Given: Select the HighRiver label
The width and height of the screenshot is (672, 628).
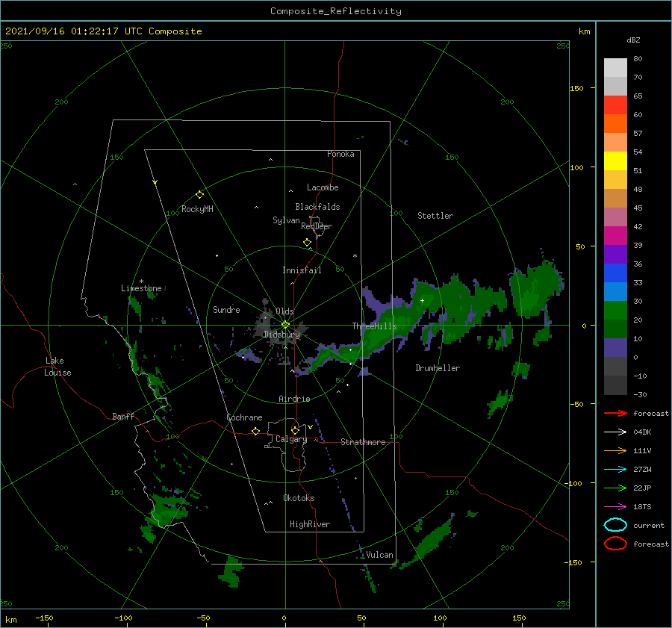Looking at the screenshot, I should coord(310,524).
